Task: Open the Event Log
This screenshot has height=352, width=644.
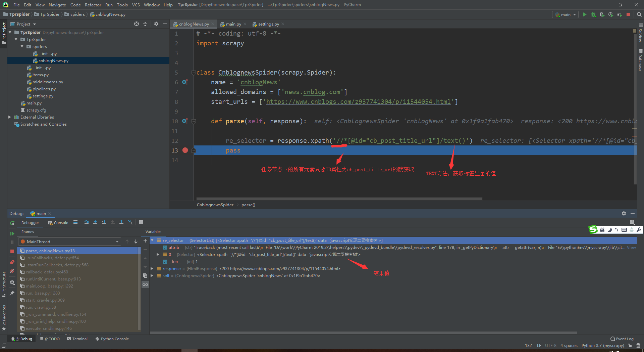Action: coord(622,339)
